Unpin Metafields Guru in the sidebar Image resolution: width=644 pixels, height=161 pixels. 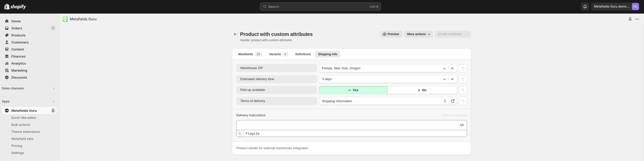[x=53, y=111]
